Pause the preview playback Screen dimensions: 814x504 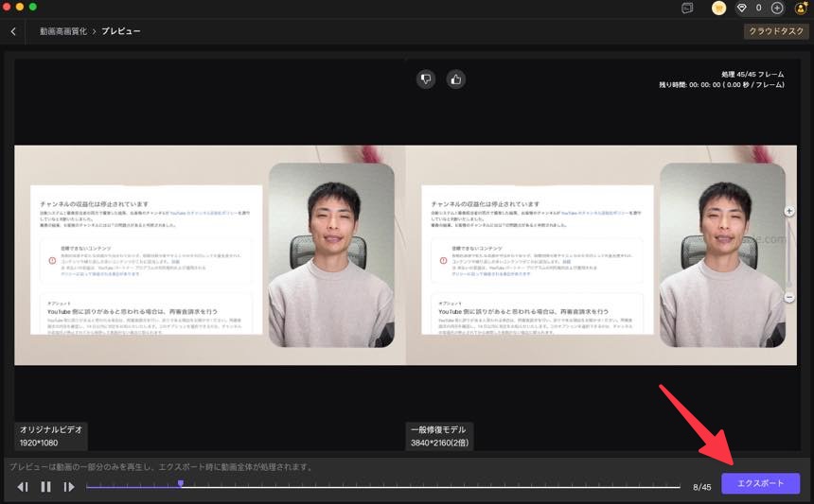coord(45,487)
